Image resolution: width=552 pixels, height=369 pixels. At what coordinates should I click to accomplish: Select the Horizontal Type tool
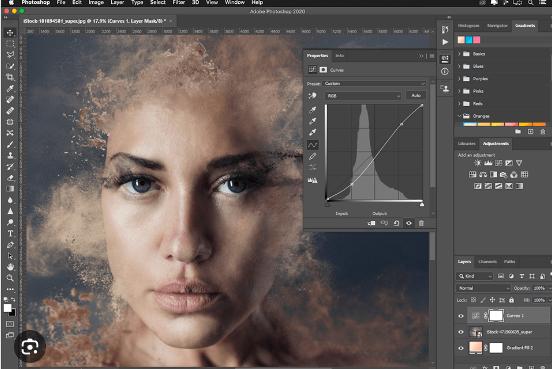pyautogui.click(x=10, y=233)
